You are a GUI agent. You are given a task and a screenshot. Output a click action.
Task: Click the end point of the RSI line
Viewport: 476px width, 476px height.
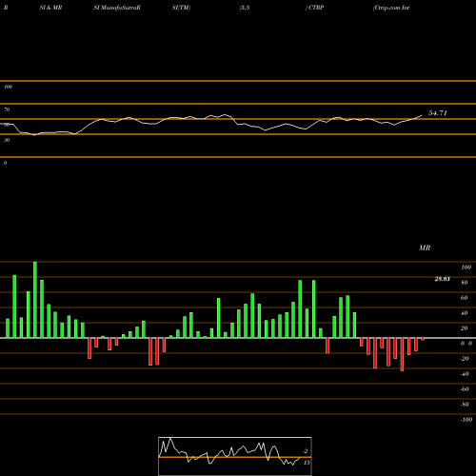tap(422, 115)
